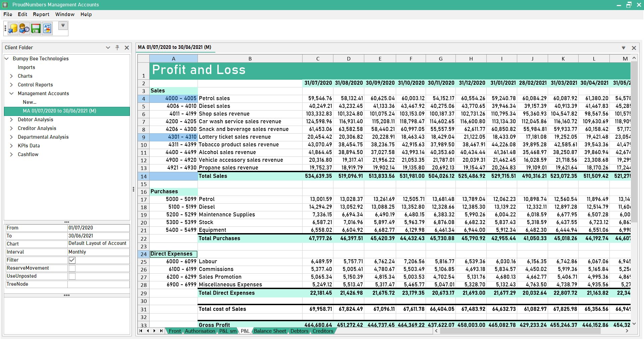This screenshot has width=644, height=345.
Task: Open the Help menu
Action: (86, 14)
